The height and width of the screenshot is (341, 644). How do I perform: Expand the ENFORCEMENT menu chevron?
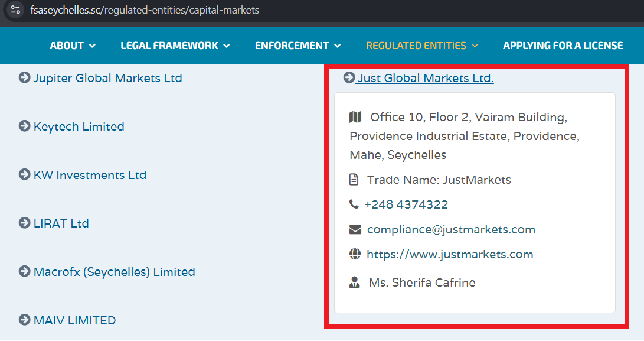337,46
